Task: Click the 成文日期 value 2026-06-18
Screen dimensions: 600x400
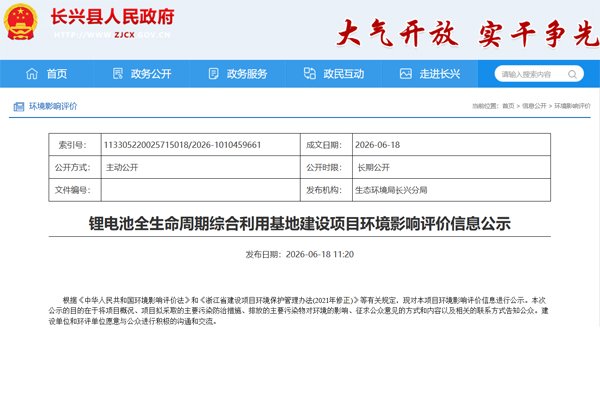Action: click(x=377, y=145)
